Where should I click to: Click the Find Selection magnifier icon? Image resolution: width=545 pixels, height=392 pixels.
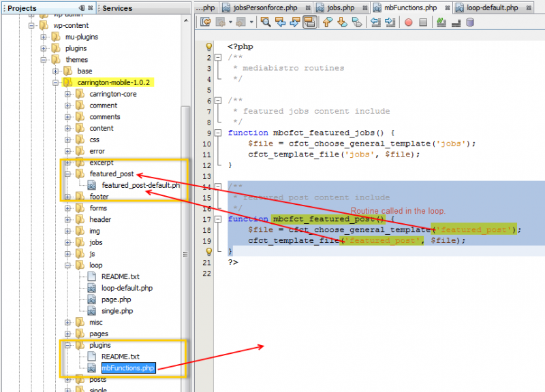click(x=265, y=22)
